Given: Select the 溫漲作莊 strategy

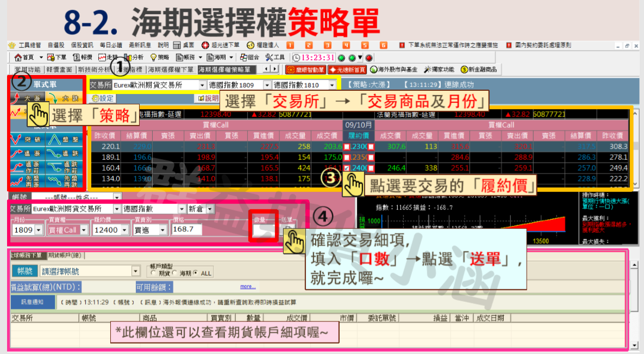Looking at the screenshot, I should pyautogui.click(x=27, y=167).
